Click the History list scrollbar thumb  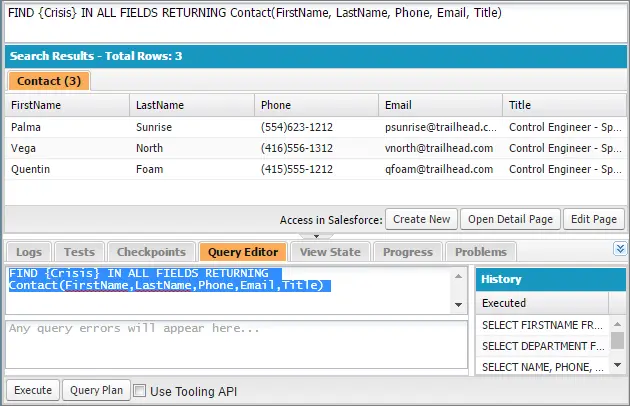click(617, 340)
